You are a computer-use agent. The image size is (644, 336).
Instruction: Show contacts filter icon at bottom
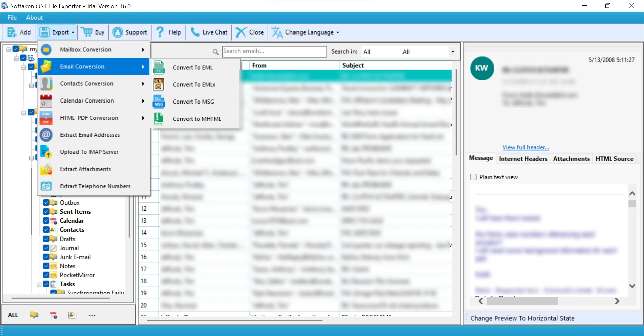pos(72,315)
